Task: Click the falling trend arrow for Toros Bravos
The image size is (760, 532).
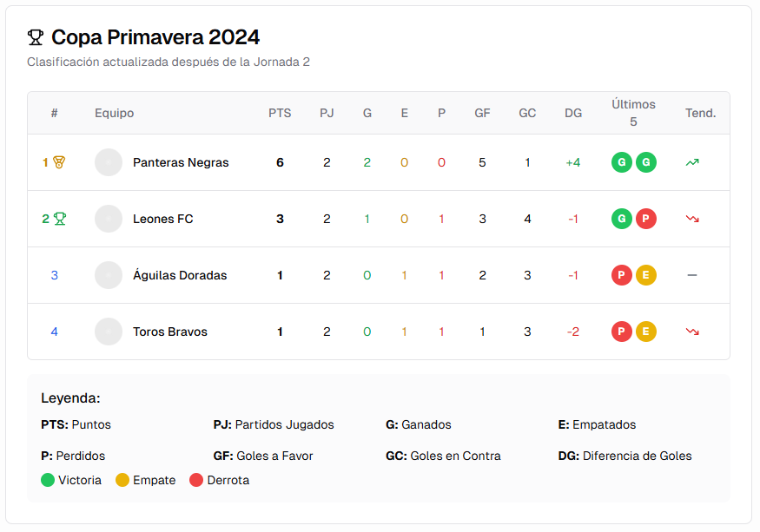Action: [x=691, y=331]
